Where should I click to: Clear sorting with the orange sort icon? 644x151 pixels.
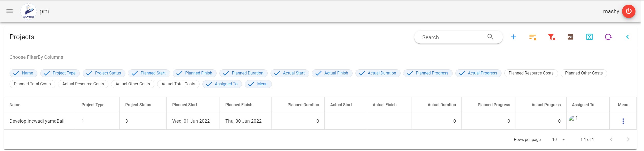pos(532,37)
